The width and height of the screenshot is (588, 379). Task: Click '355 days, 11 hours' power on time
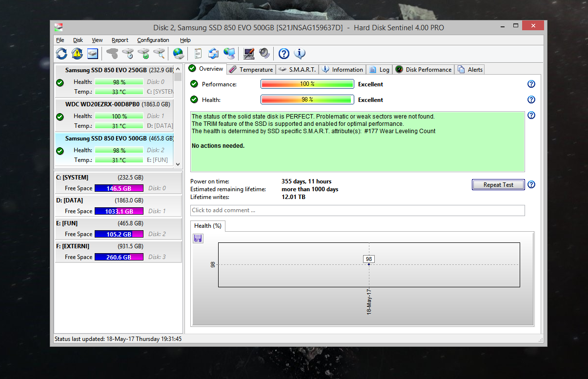point(306,181)
